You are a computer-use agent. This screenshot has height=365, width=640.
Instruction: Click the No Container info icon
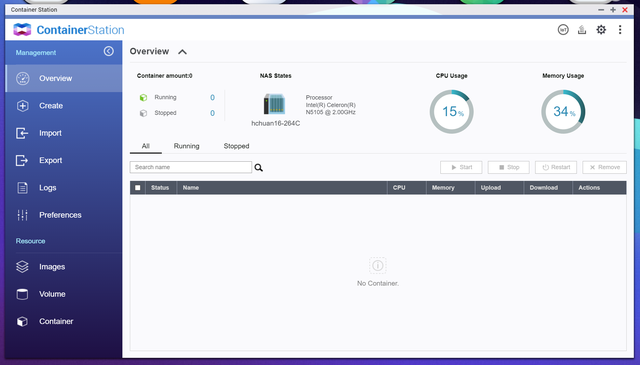click(x=378, y=266)
